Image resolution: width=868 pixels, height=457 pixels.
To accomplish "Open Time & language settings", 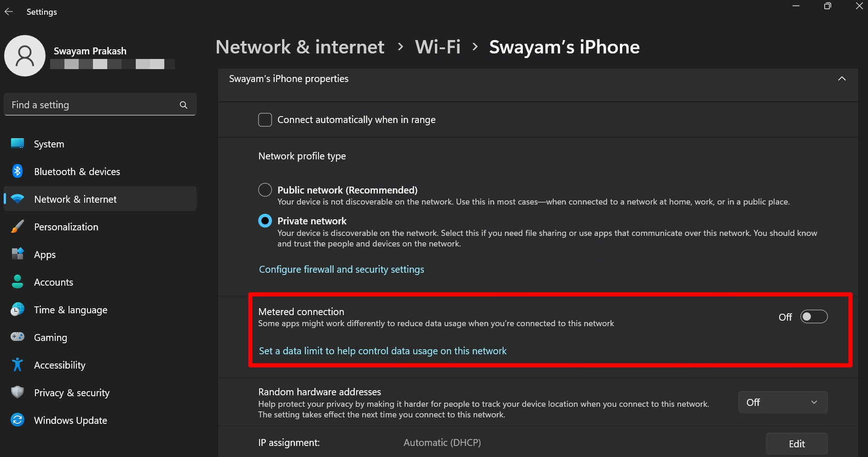I will tap(70, 310).
